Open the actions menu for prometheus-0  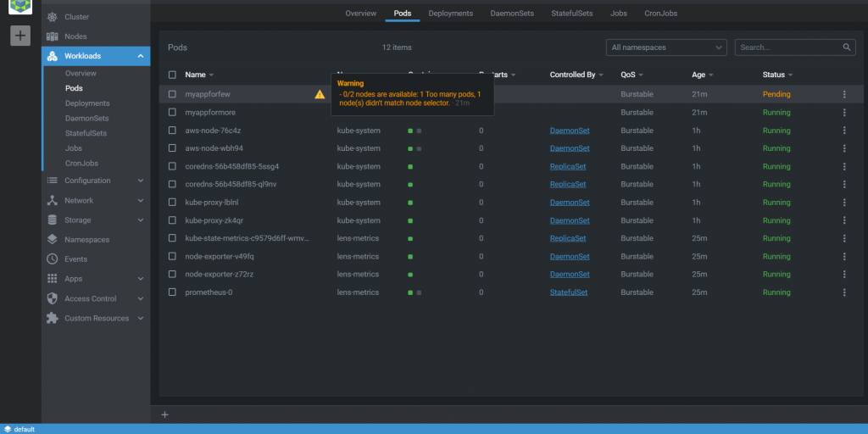click(x=844, y=292)
